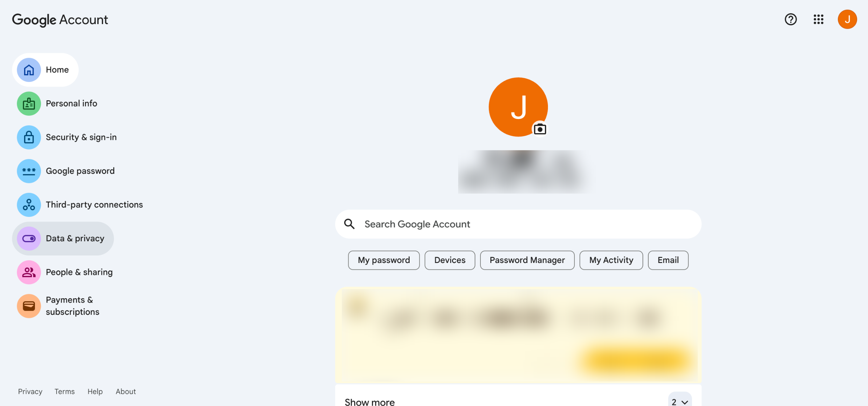
Task: Click the Payments & subscriptions card icon
Action: tap(29, 306)
